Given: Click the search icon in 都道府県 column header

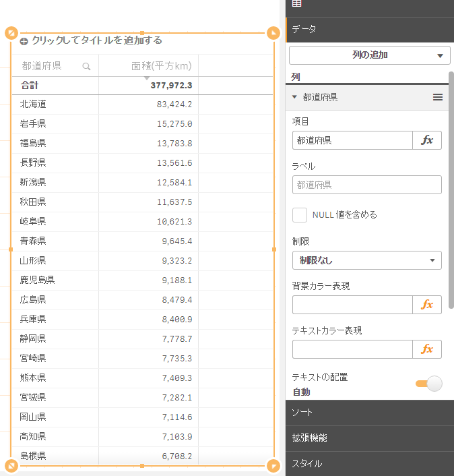Looking at the screenshot, I should pos(86,66).
